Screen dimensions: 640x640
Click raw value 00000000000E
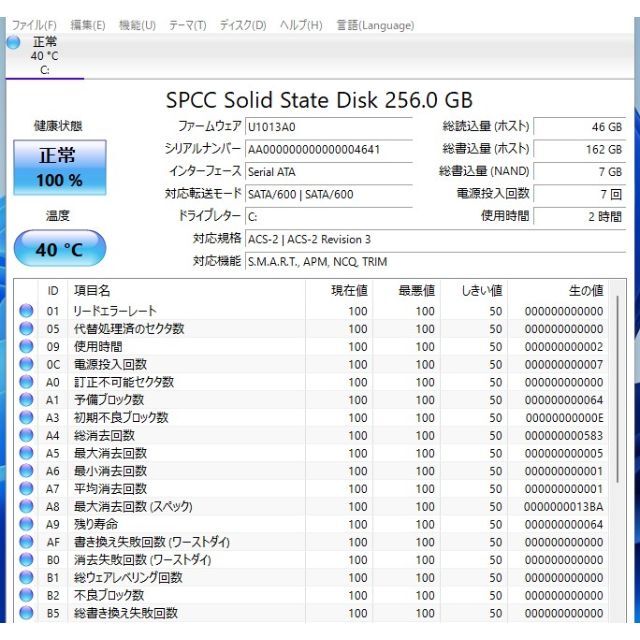click(564, 418)
